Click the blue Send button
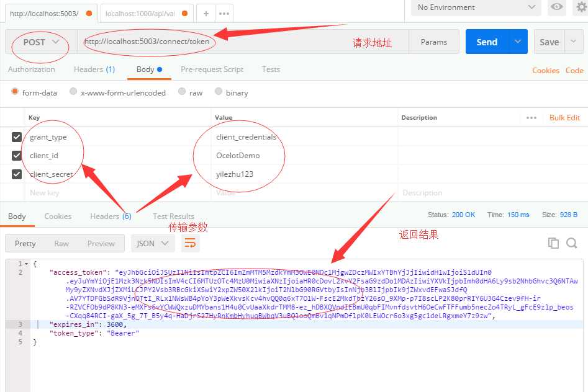The height and width of the screenshot is (392, 588). pyautogui.click(x=487, y=42)
